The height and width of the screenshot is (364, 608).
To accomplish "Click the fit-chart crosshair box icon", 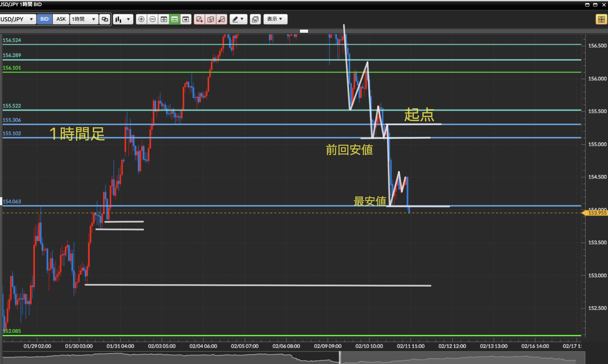I will click(163, 19).
